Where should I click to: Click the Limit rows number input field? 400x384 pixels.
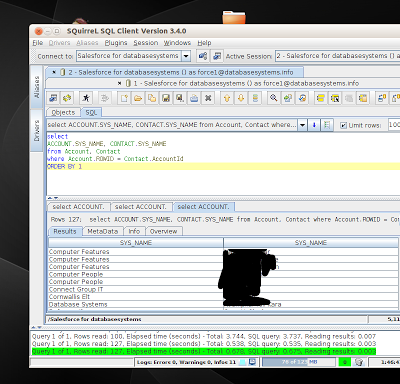click(394, 125)
